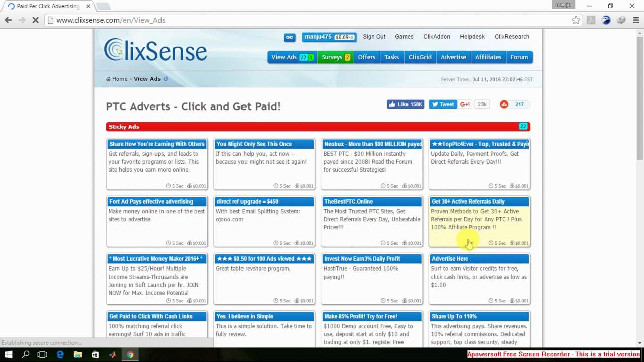This screenshot has height=362, width=644.
Task: Click the View Ads refresh icon in breadcrumb
Action: coord(166,79)
